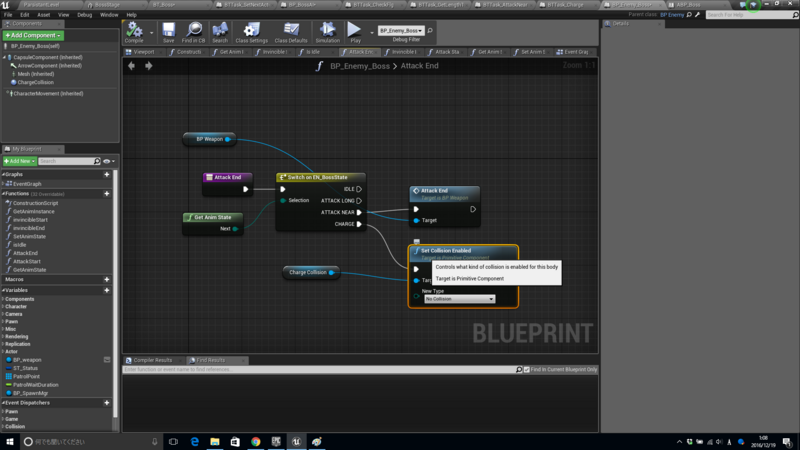
Task: Open the File menu
Action: coord(8,15)
